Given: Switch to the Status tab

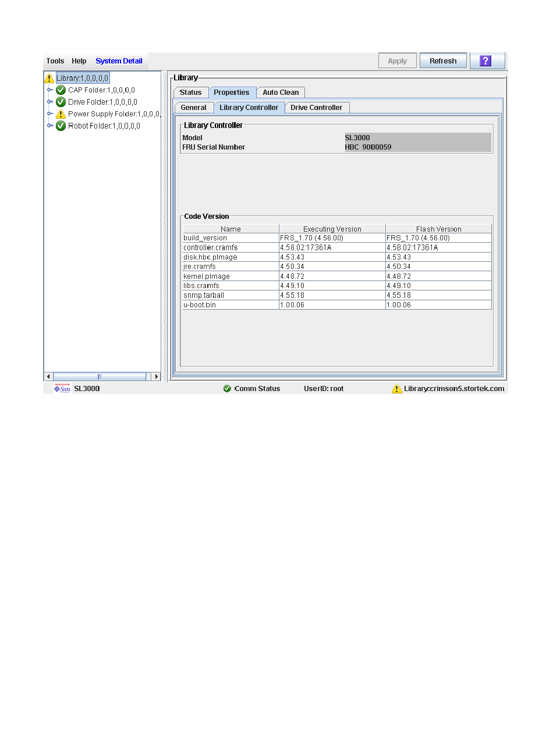Looking at the screenshot, I should click(190, 93).
